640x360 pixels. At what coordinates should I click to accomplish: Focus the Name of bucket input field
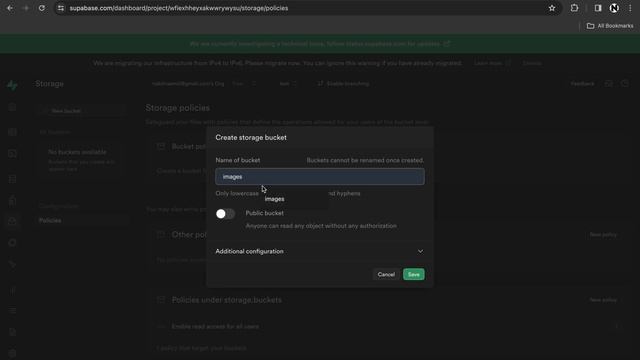(x=320, y=177)
